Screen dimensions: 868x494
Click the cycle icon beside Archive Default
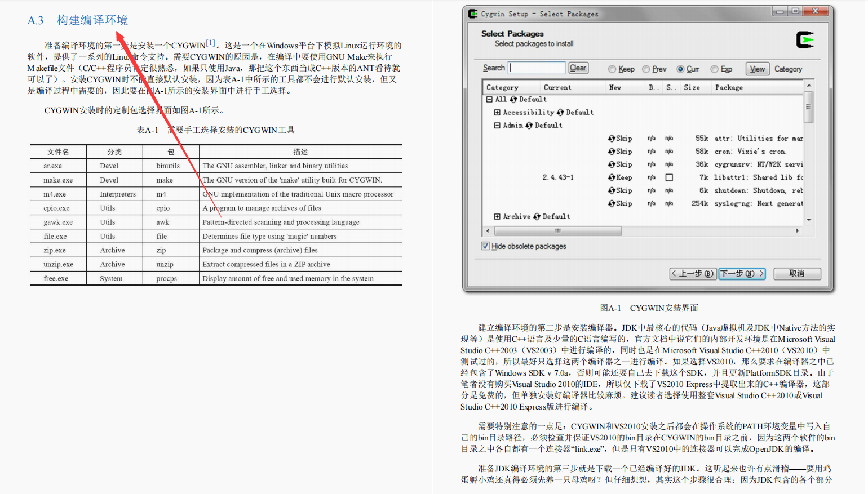(537, 216)
